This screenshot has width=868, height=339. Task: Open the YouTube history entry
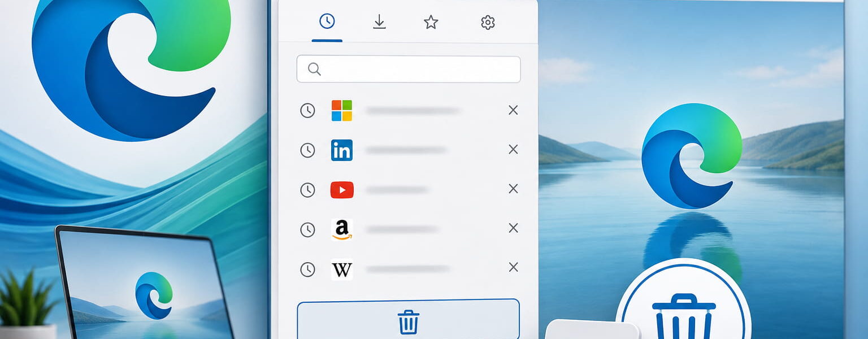tap(409, 190)
